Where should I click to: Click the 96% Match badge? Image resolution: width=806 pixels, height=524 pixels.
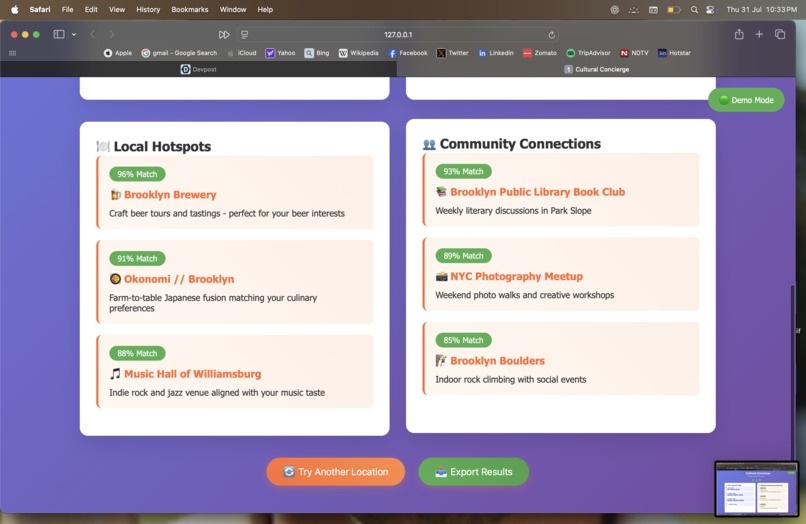coord(137,174)
